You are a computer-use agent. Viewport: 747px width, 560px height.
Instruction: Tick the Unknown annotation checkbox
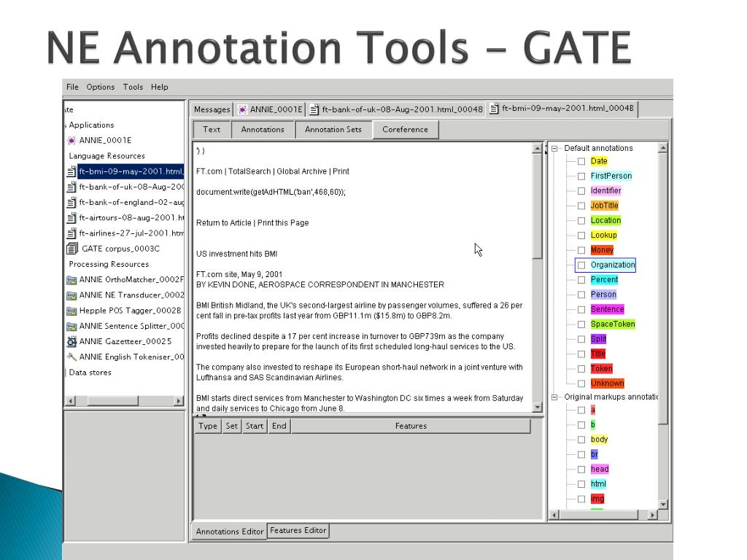(x=581, y=384)
